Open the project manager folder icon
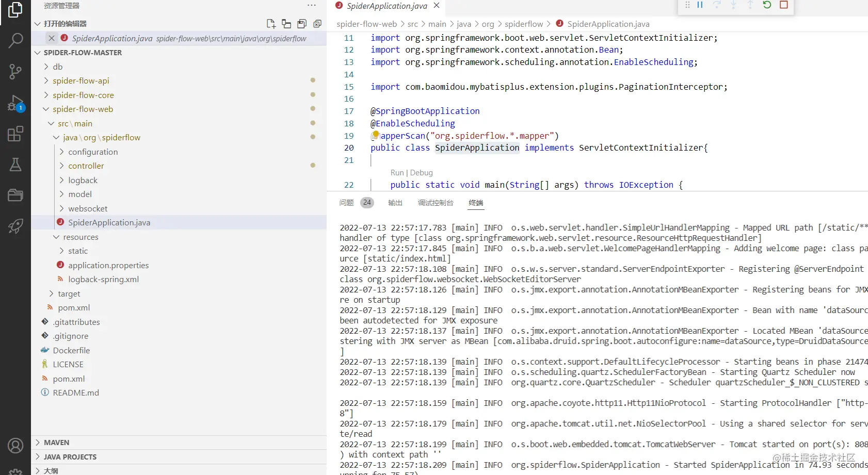 (15, 195)
